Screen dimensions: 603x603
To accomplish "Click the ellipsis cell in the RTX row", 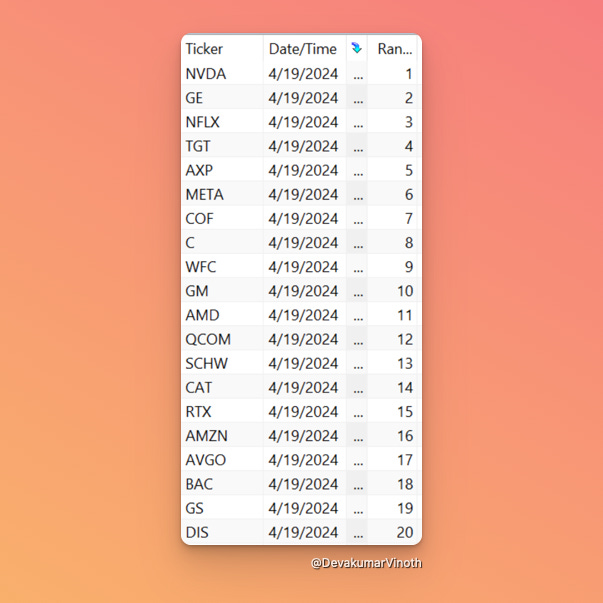I will pos(357,411).
